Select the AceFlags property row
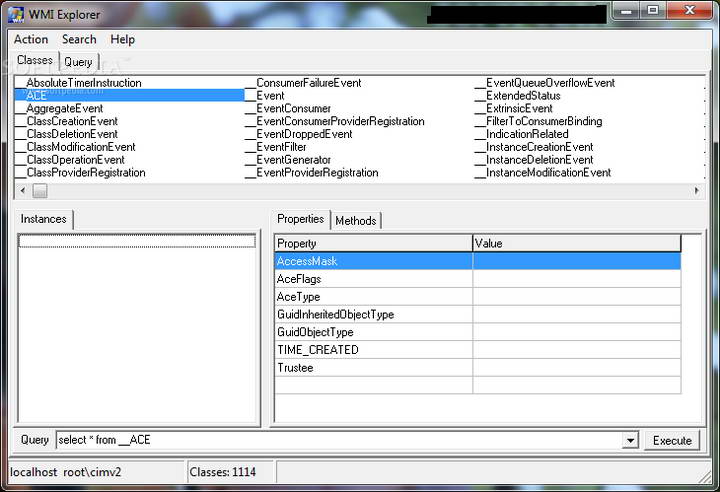The height and width of the screenshot is (492, 720). click(x=478, y=279)
